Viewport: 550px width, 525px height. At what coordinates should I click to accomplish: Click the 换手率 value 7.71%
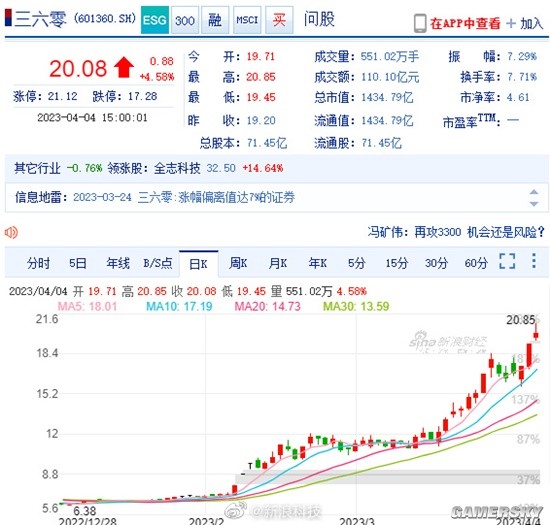pyautogui.click(x=522, y=77)
